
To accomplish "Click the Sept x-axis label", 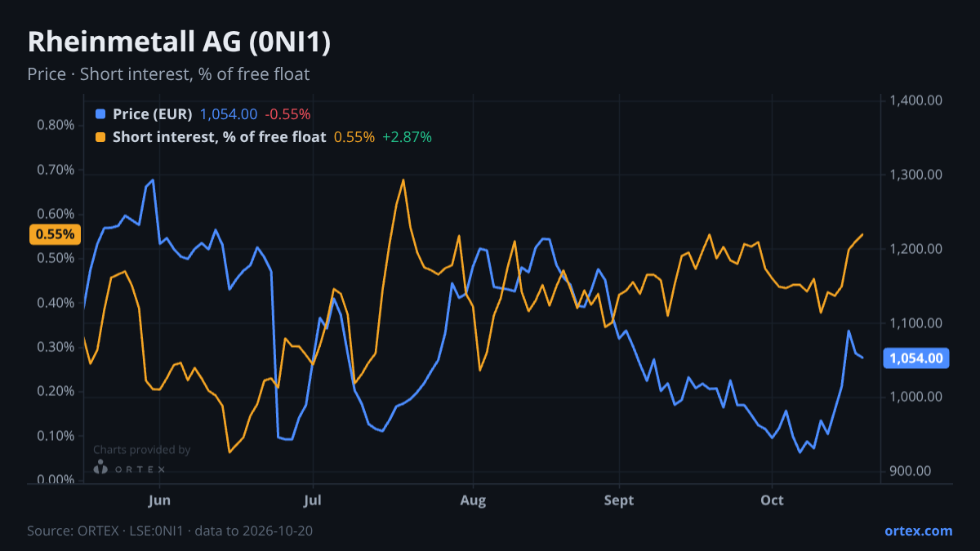I will click(x=619, y=500).
